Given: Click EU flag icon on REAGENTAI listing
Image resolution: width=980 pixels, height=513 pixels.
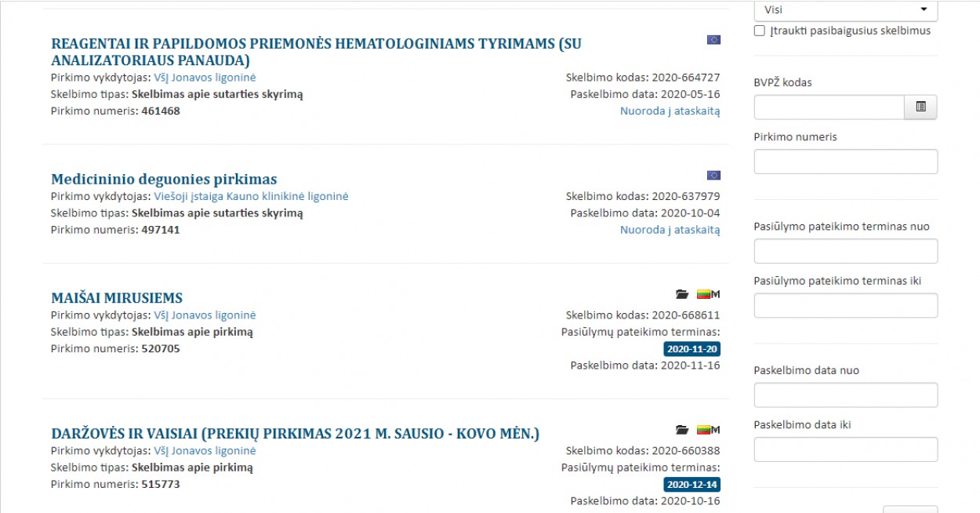Looking at the screenshot, I should pyautogui.click(x=713, y=39).
